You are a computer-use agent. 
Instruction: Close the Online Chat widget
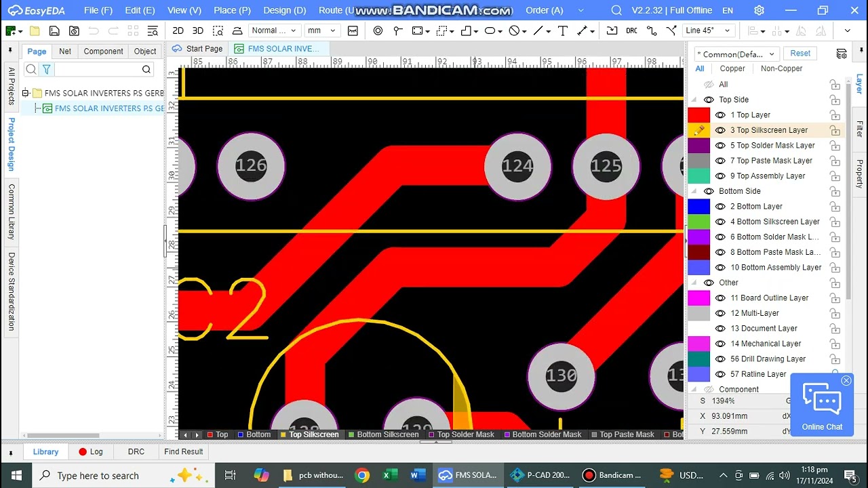[846, 381]
